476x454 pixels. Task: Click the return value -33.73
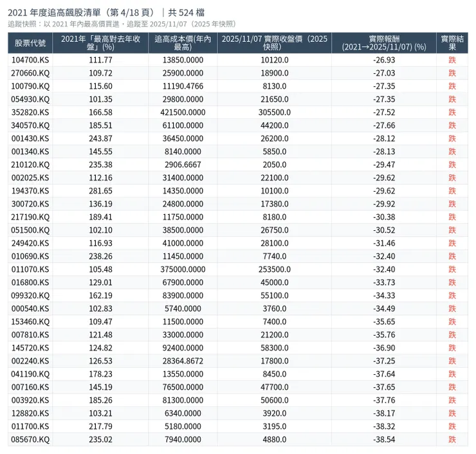pos(384,282)
